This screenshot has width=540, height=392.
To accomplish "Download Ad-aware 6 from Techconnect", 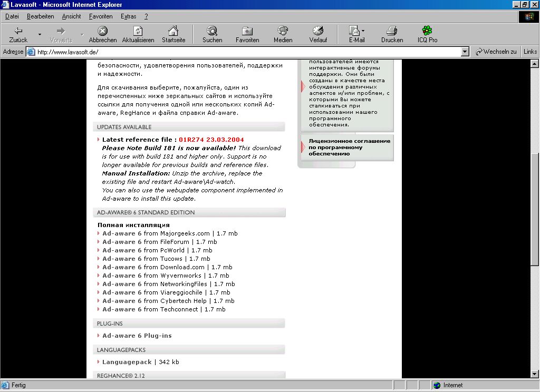I will click(x=164, y=309).
